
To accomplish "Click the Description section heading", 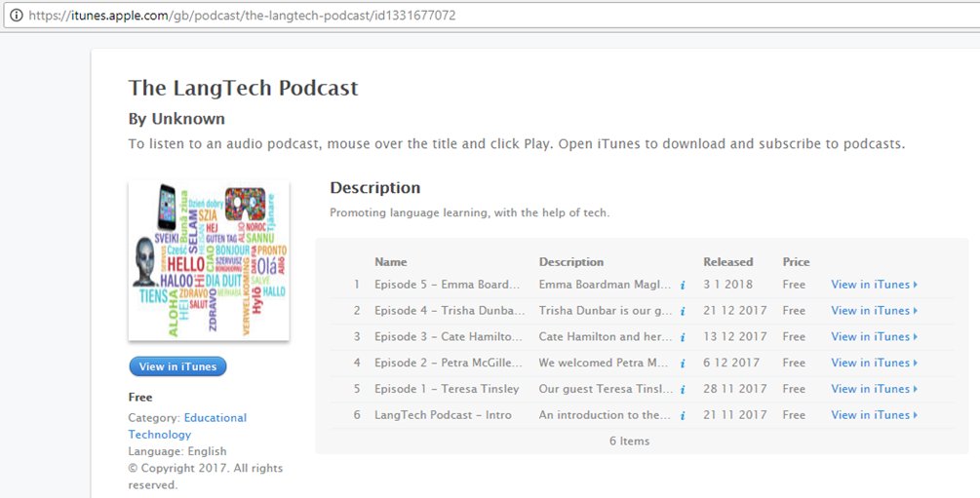I will [375, 188].
